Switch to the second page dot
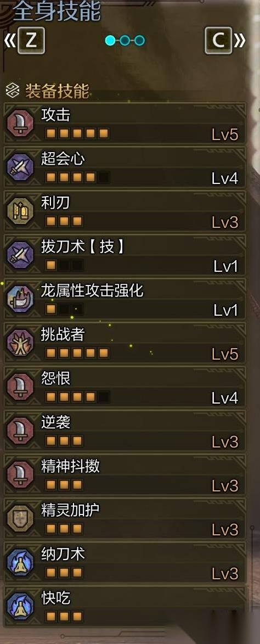 coord(126,40)
